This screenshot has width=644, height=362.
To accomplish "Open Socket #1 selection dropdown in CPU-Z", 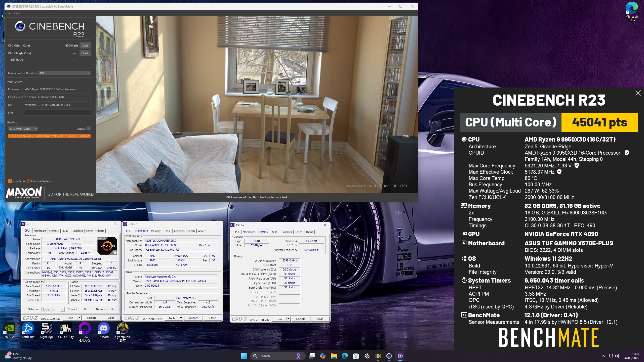I will point(53,309).
